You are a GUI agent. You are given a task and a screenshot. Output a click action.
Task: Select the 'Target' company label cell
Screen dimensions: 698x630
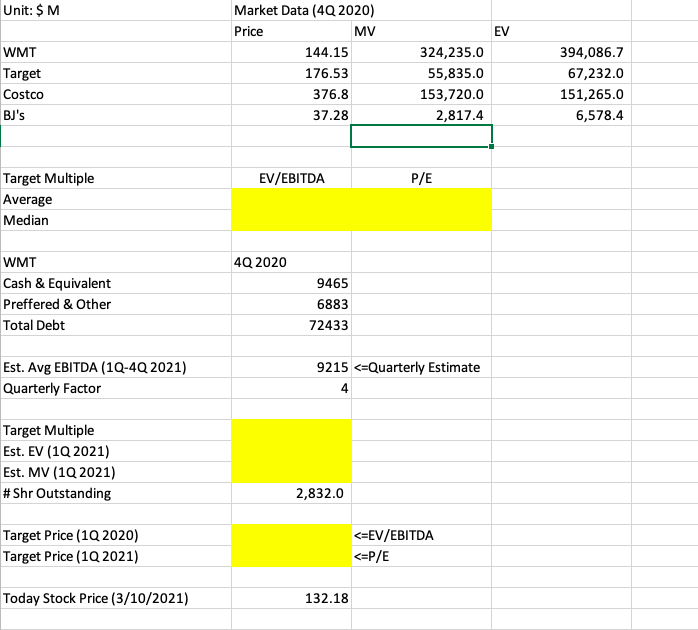coord(116,73)
